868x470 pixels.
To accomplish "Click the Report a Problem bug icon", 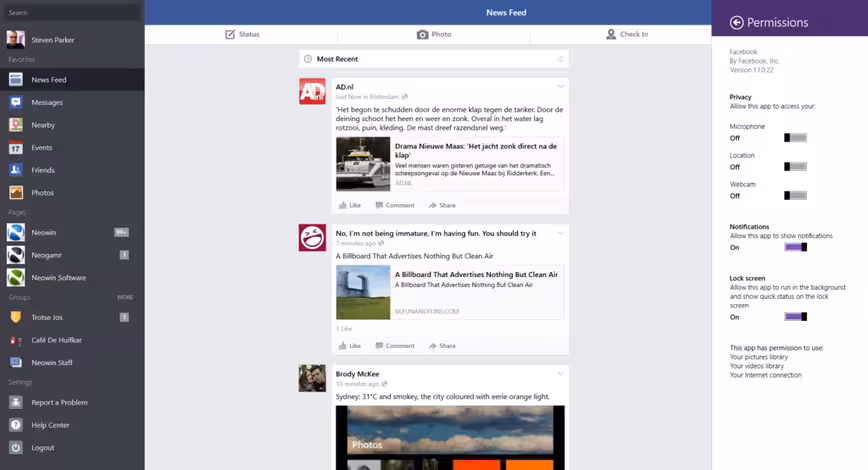I will (x=16, y=402).
